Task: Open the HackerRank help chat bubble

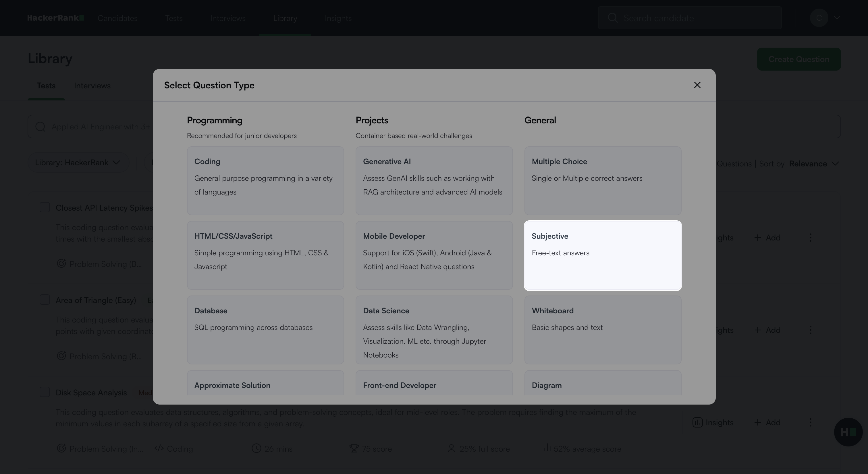Action: coord(848,432)
